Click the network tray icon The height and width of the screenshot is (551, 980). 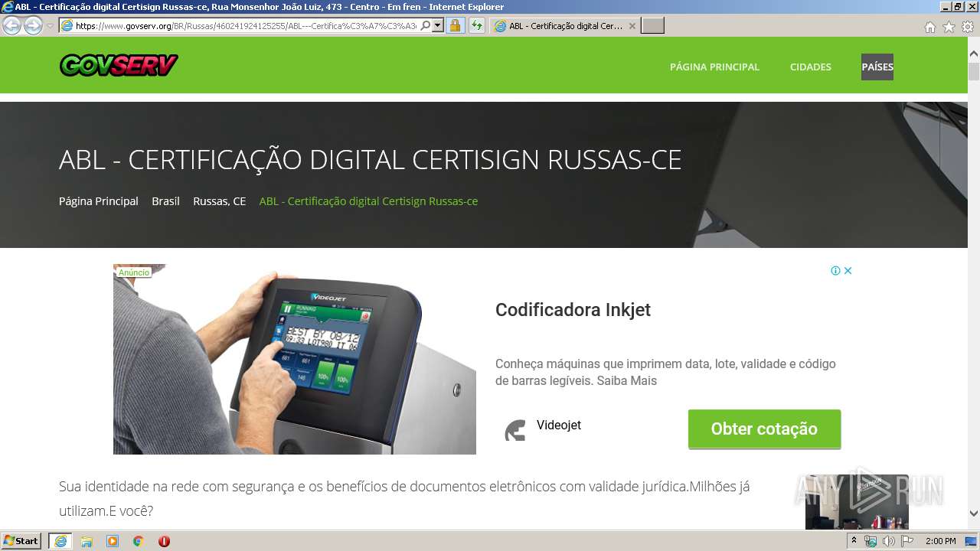pos(871,541)
